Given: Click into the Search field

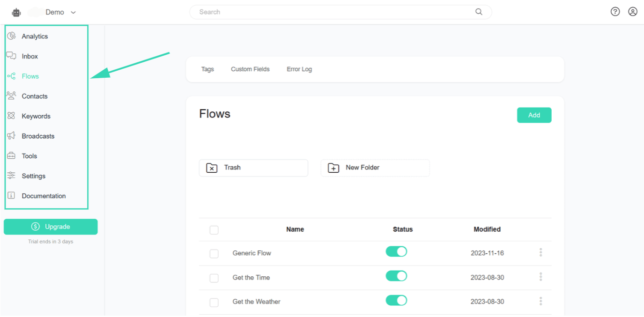Looking at the screenshot, I should (x=335, y=12).
